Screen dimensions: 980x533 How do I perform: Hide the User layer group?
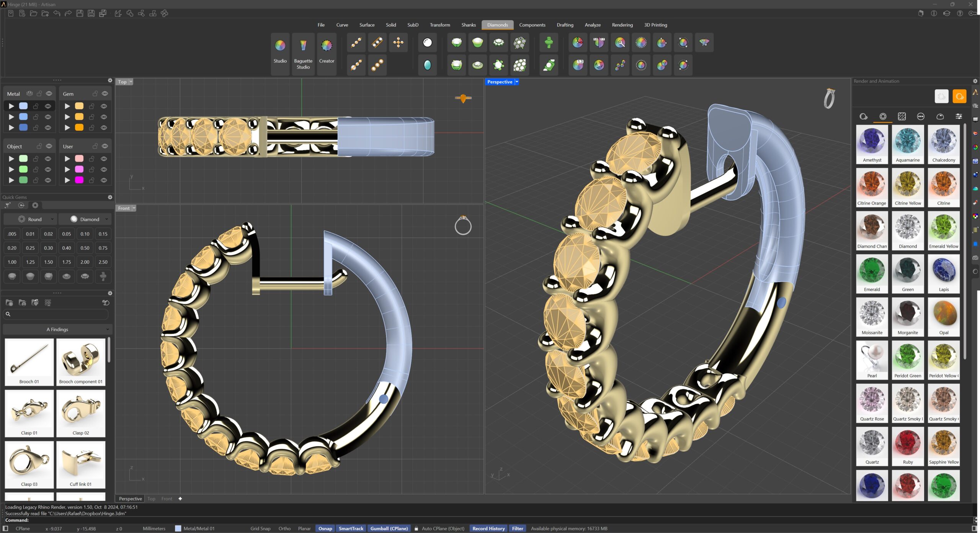coord(105,146)
